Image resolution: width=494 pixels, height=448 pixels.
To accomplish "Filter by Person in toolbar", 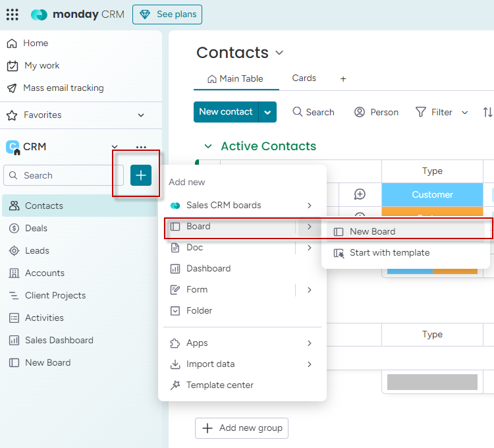I will 376,112.
